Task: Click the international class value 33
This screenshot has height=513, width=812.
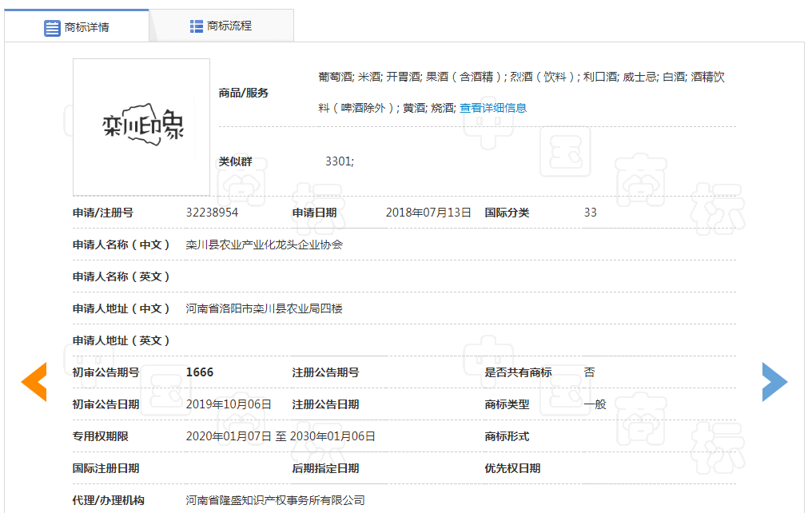Action: coord(591,213)
